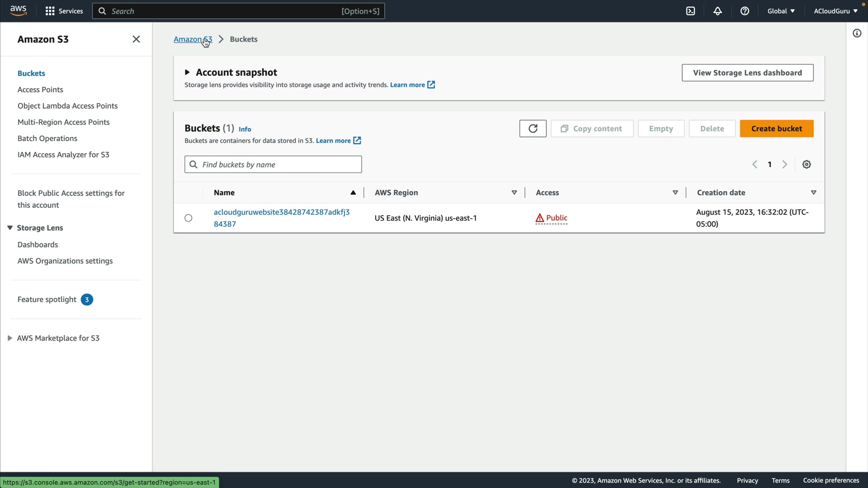Open AWS CloudShell icon in top bar

point(690,11)
